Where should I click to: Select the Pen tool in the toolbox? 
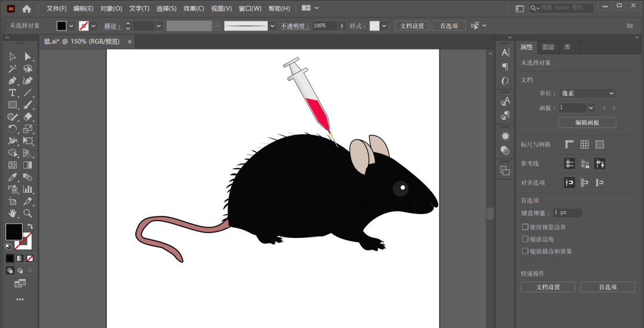13,81
